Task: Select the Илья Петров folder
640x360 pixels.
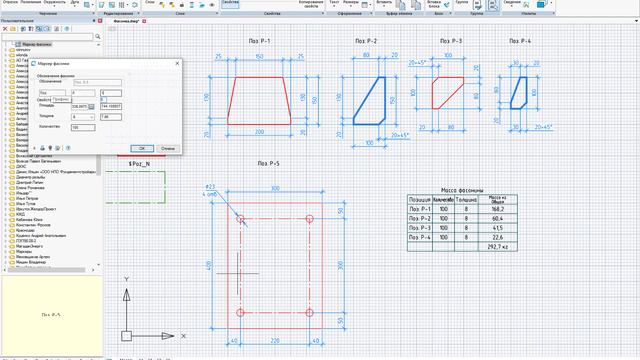Action: coord(27,198)
